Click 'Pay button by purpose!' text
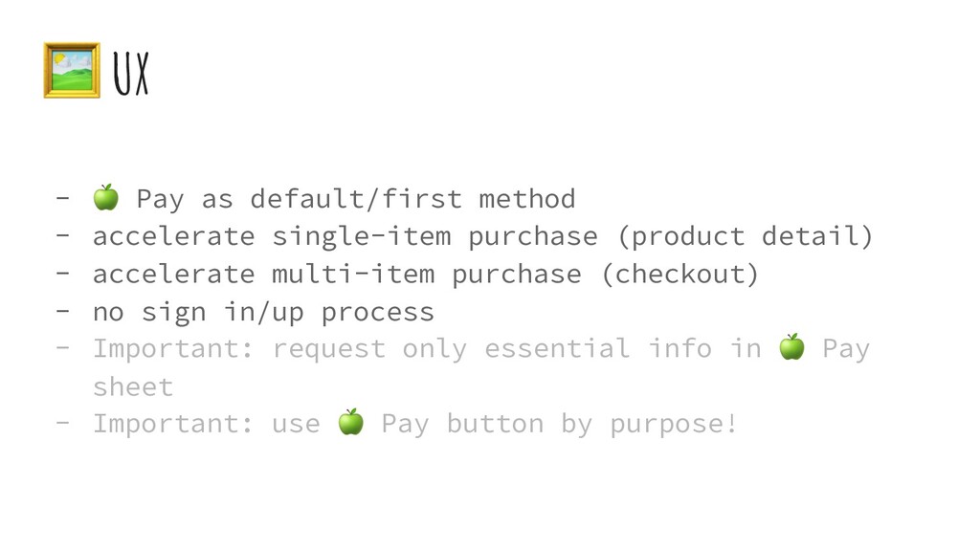980x551 pixels. [x=559, y=424]
